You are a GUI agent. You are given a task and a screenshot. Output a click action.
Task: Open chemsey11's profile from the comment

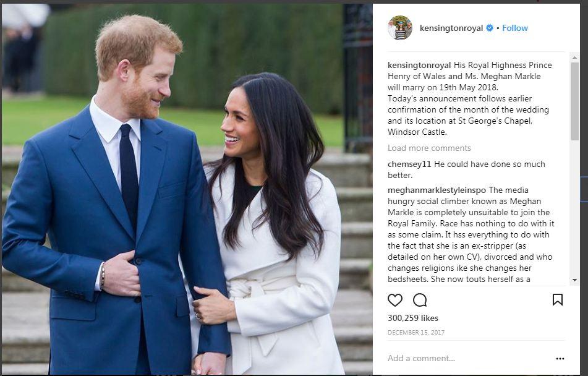click(409, 164)
